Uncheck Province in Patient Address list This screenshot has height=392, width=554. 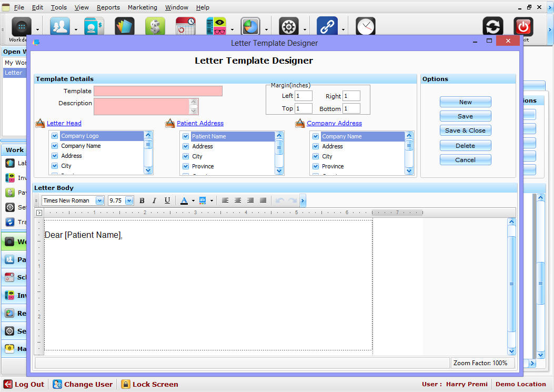pyautogui.click(x=186, y=166)
